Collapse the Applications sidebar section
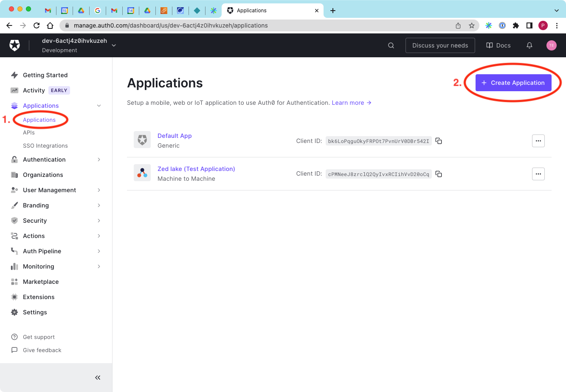Viewport: 566px width, 392px height. [x=99, y=106]
